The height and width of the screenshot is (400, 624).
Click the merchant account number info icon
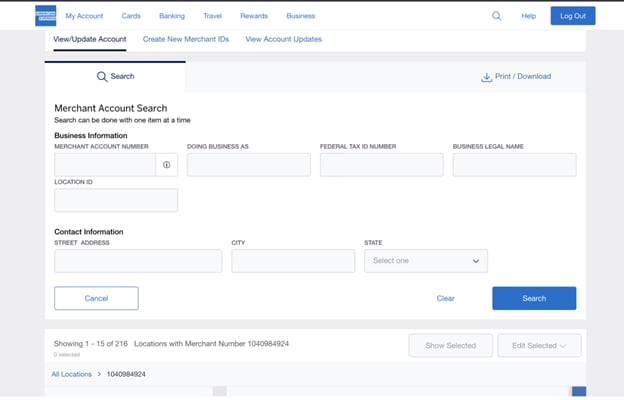(166, 165)
